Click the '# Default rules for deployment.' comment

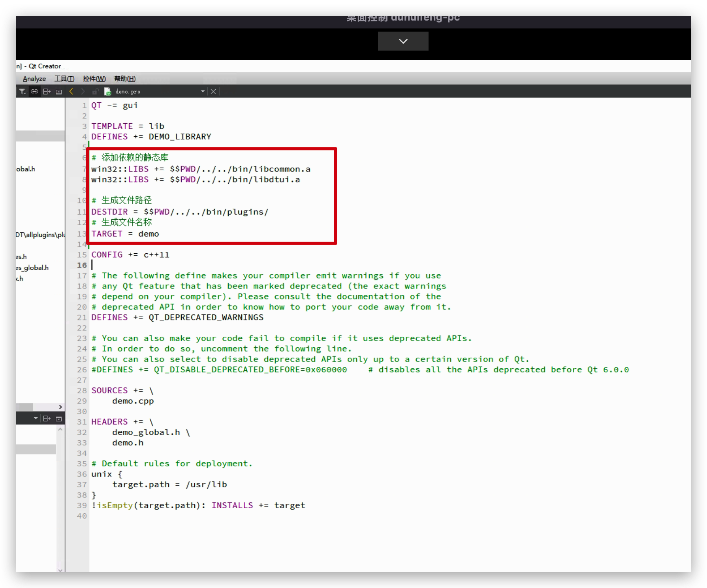[x=172, y=464]
